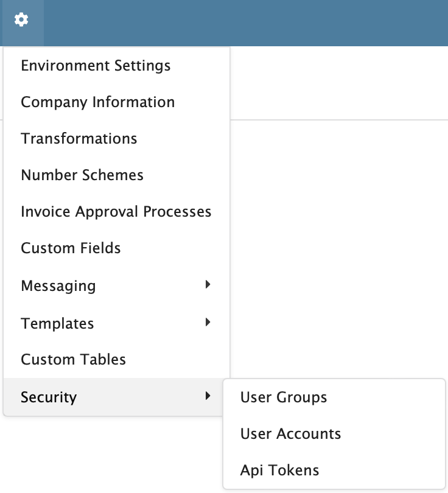This screenshot has width=448, height=493.
Task: Click the Templates submenu arrow
Action: click(208, 323)
